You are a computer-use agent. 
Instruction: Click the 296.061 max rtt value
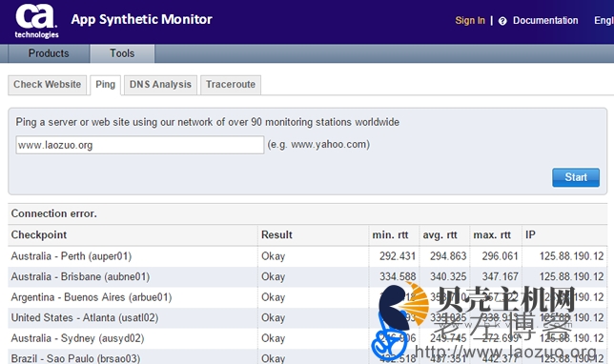coord(500,256)
